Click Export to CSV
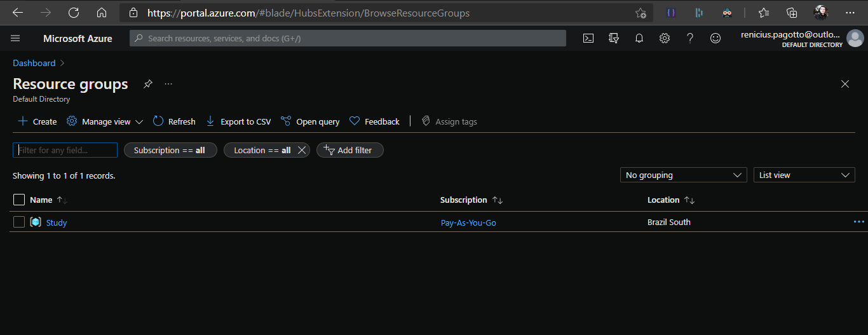Screen dimensions: 868x335 [238, 121]
